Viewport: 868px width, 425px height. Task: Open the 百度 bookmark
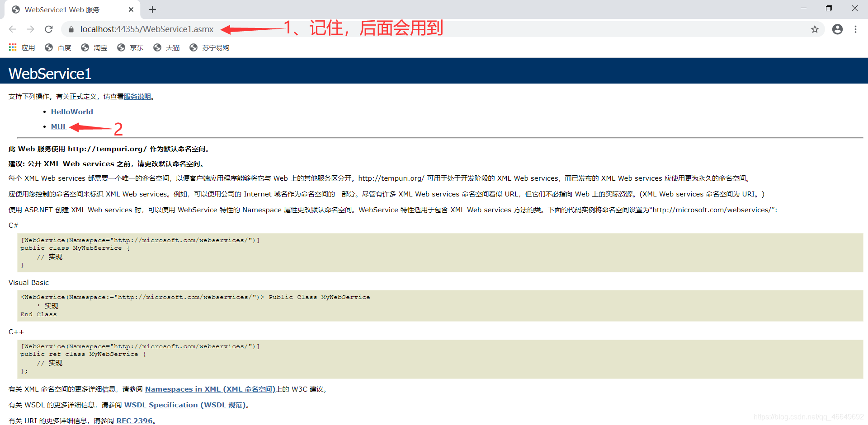[58, 47]
